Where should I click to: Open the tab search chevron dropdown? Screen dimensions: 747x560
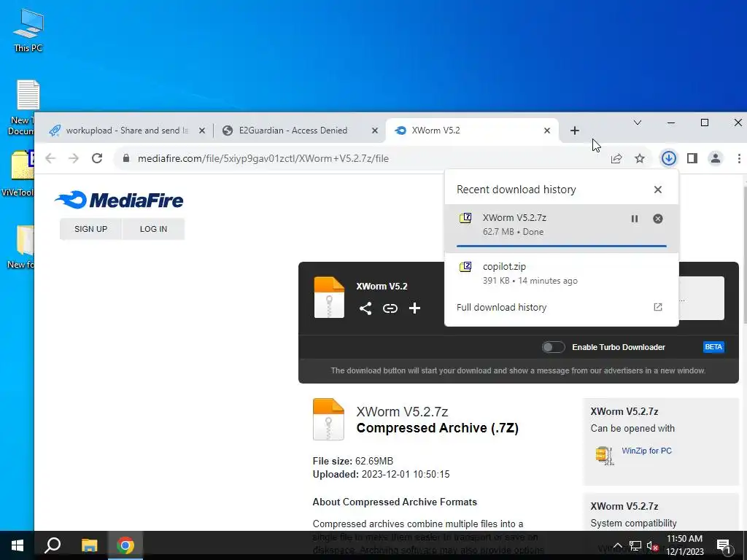[638, 122]
